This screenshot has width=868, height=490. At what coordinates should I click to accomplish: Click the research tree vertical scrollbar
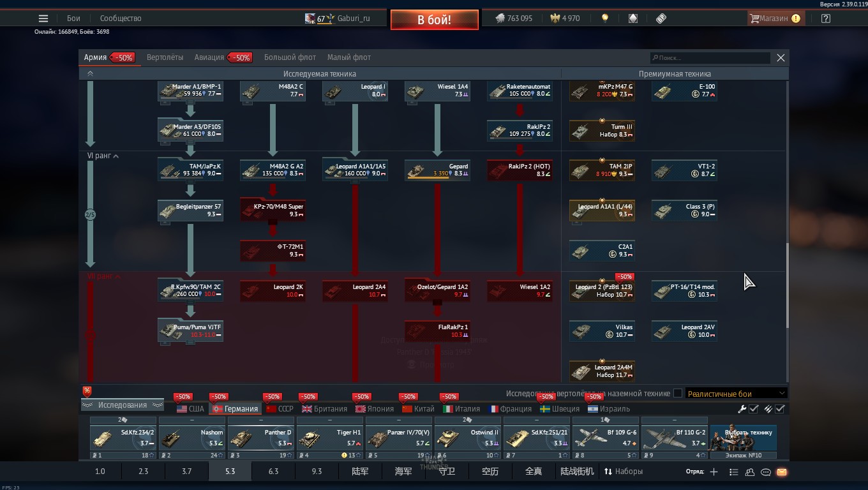pos(787,286)
